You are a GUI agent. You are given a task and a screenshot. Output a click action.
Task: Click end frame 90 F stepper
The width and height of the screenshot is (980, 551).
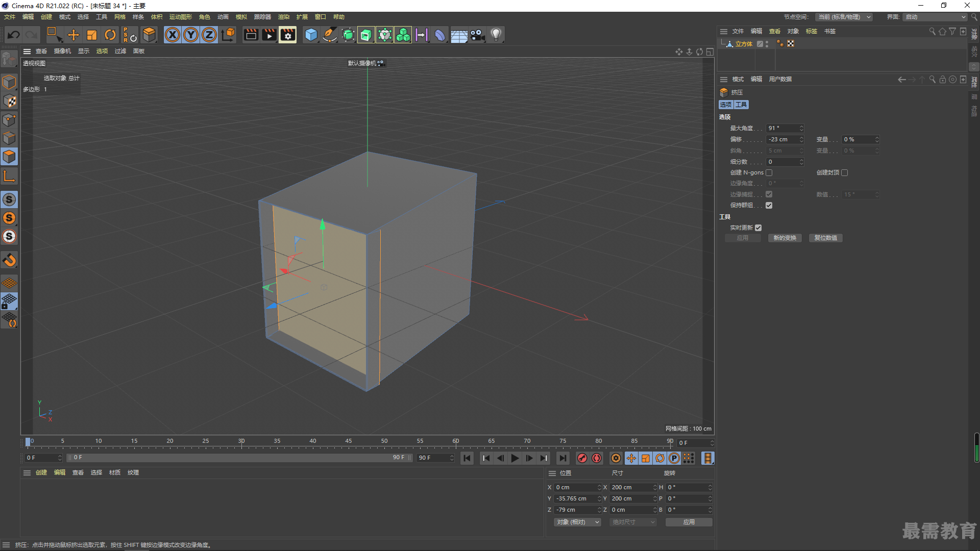tap(452, 458)
